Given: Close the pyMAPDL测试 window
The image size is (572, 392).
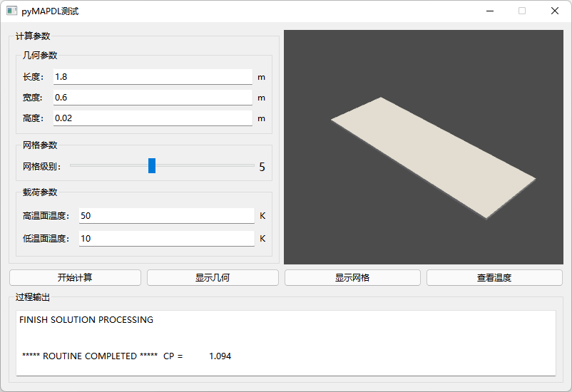Looking at the screenshot, I should (x=555, y=11).
